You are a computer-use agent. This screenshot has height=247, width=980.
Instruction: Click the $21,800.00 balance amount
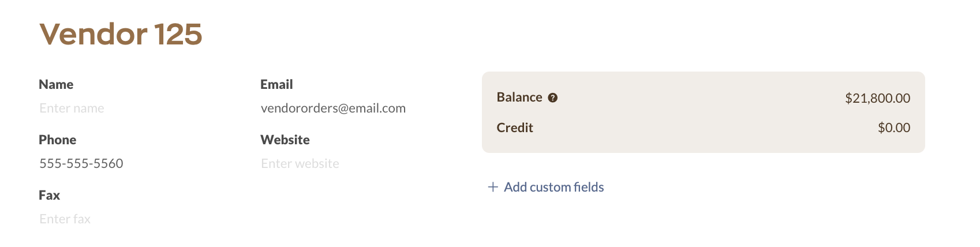pos(877,98)
